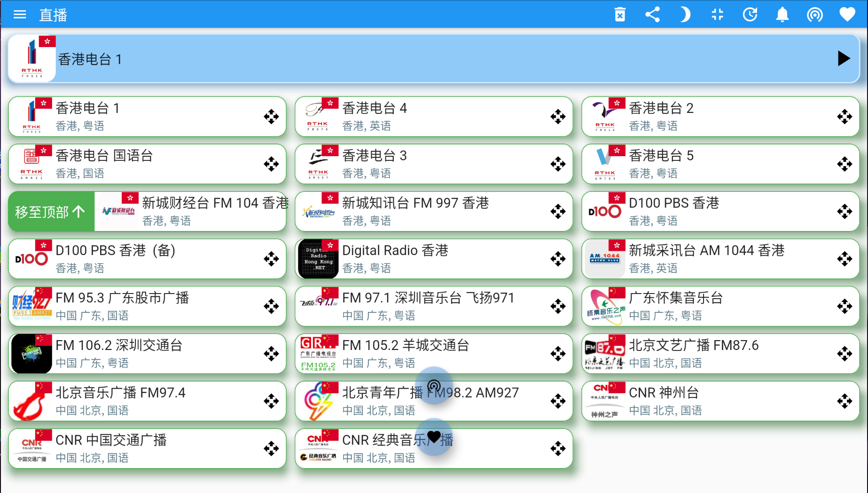Click move handle for FM 105.2 羊城交通台
The height and width of the screenshot is (493, 868).
pos(558,354)
